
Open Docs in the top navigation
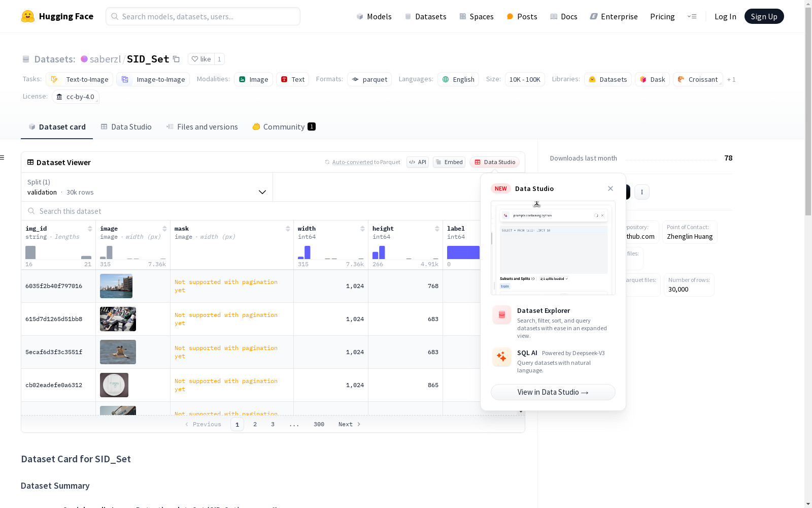coord(564,16)
